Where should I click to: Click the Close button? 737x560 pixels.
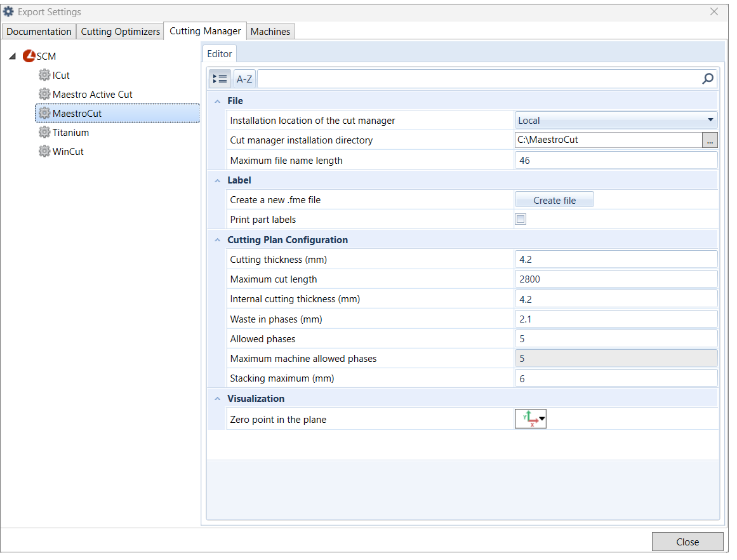[687, 542]
